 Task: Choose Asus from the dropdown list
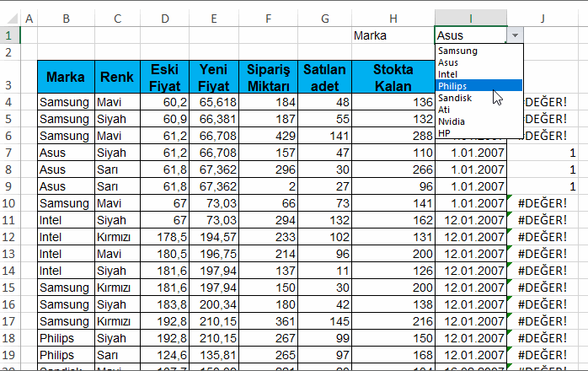point(478,62)
